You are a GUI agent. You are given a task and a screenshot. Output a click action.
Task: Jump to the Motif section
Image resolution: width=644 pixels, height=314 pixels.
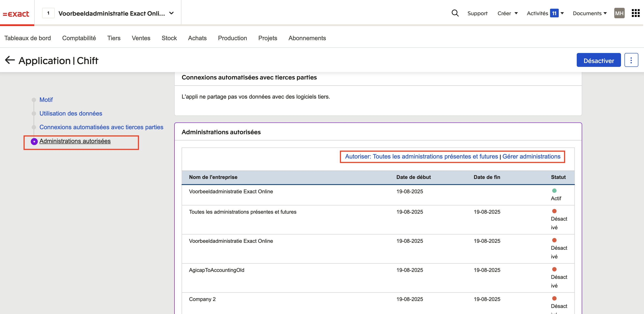pyautogui.click(x=46, y=100)
